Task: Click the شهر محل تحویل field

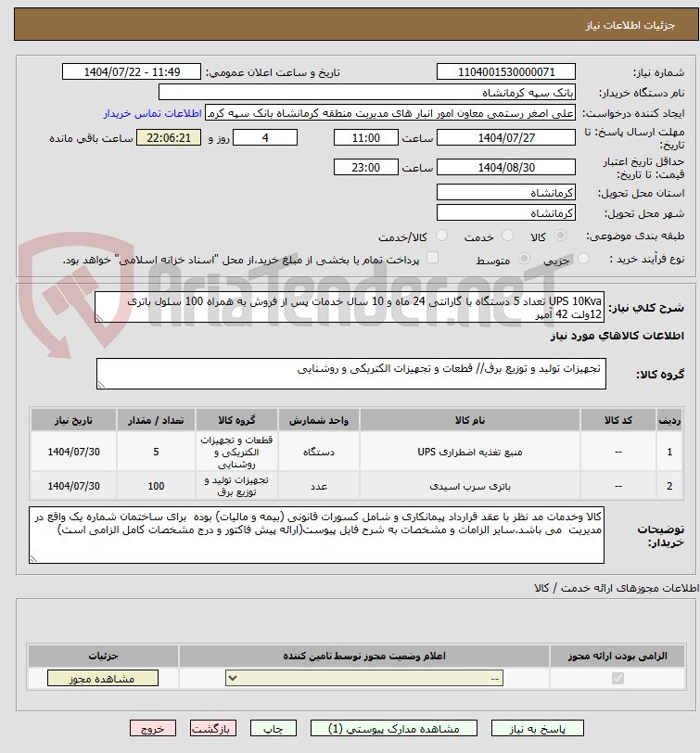Action: pos(506,212)
